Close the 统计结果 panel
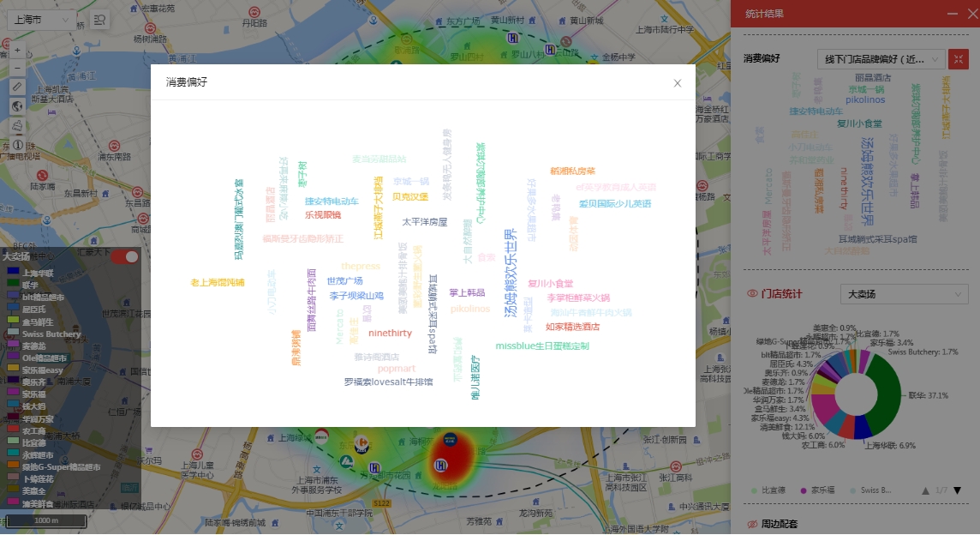This screenshot has width=980, height=535. tap(972, 14)
